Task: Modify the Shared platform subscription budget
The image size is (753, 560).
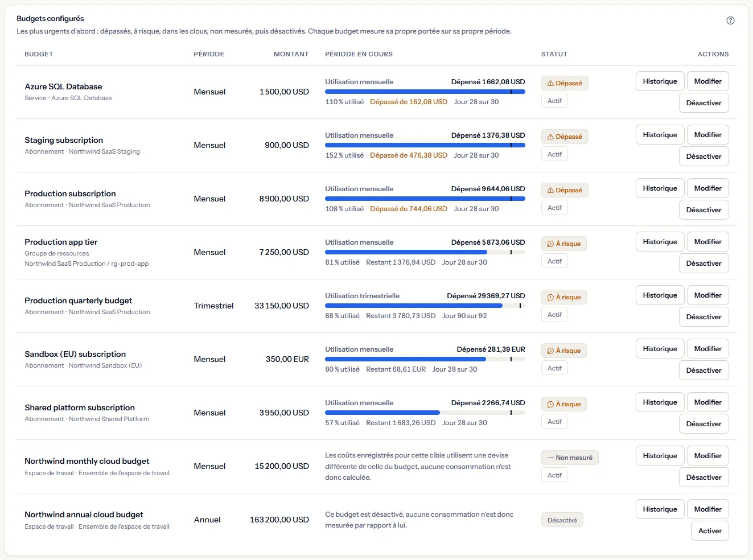Action: click(x=707, y=402)
